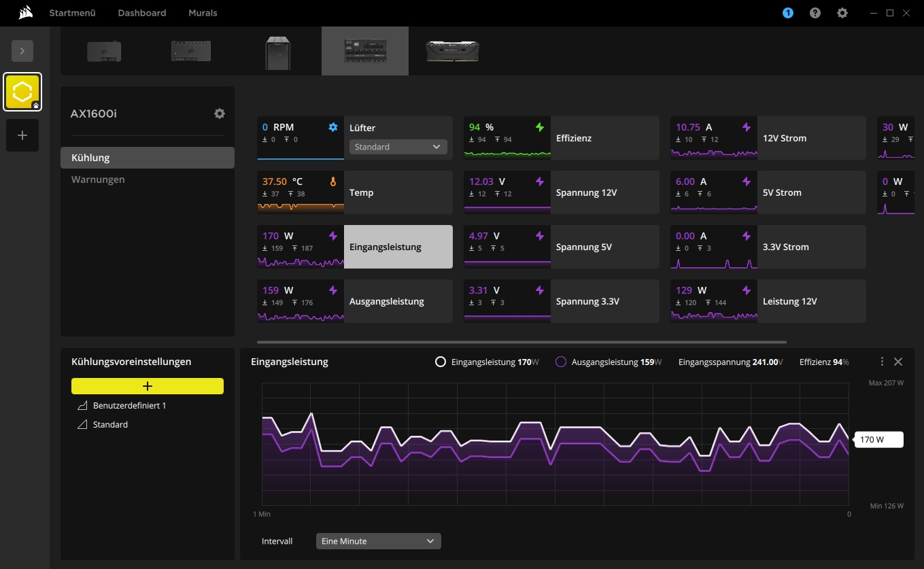Add a new cooling preset yellow button
This screenshot has height=569, width=924.
[148, 386]
